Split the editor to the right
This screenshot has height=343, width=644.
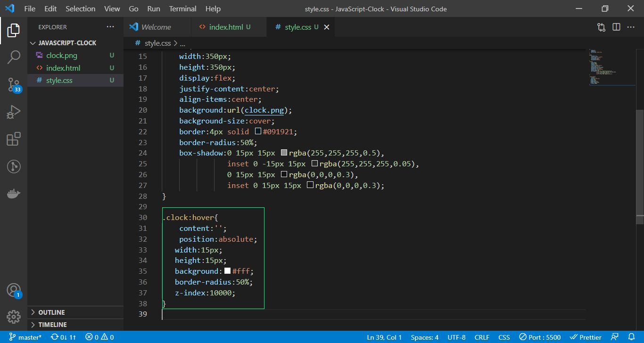tap(616, 27)
